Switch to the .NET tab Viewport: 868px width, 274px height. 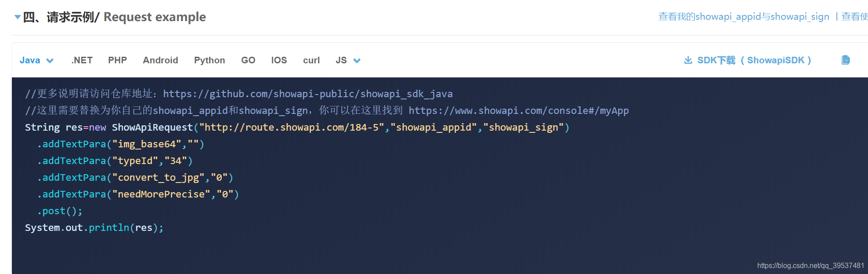[82, 60]
